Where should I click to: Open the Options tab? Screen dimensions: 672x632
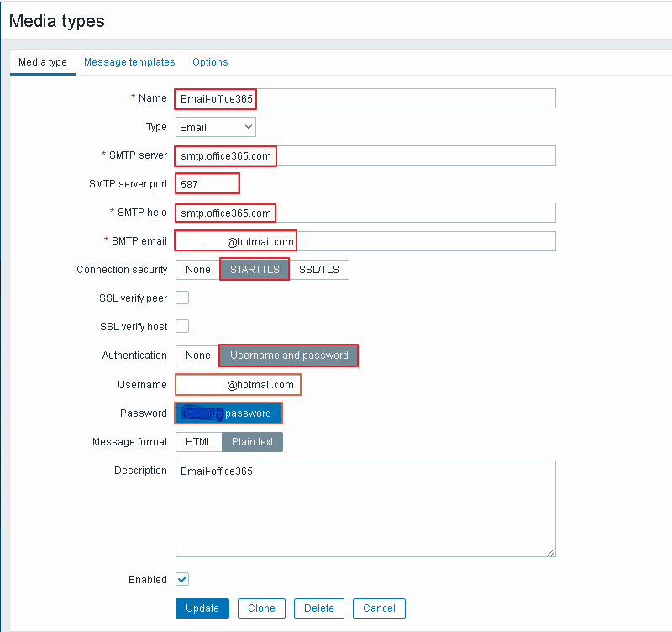pyautogui.click(x=210, y=62)
